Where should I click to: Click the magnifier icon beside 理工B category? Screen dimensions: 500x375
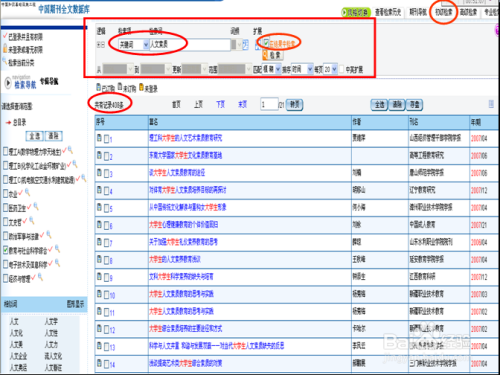(75, 164)
